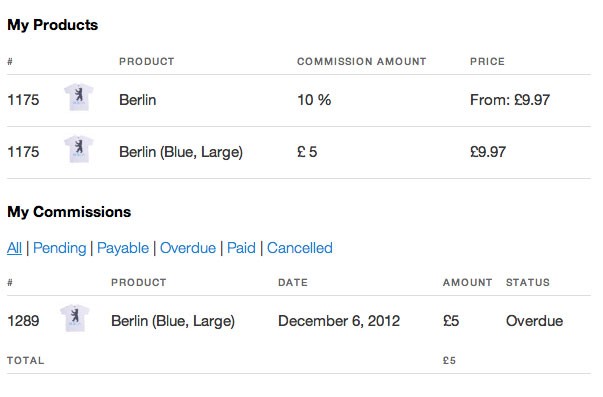Screen dimensions: 603x397
Task: Click the Amount column header
Action: click(467, 282)
